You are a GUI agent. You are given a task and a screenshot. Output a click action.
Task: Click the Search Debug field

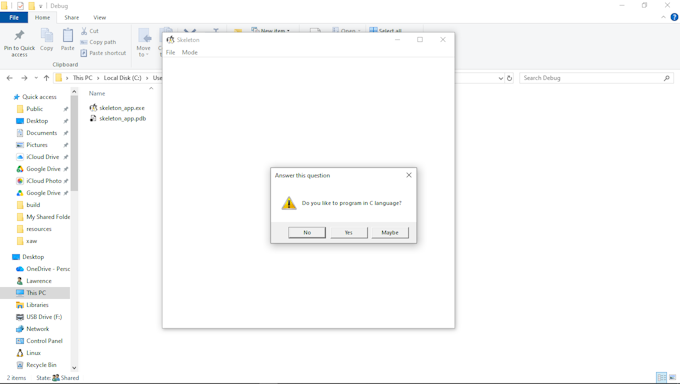tap(596, 78)
